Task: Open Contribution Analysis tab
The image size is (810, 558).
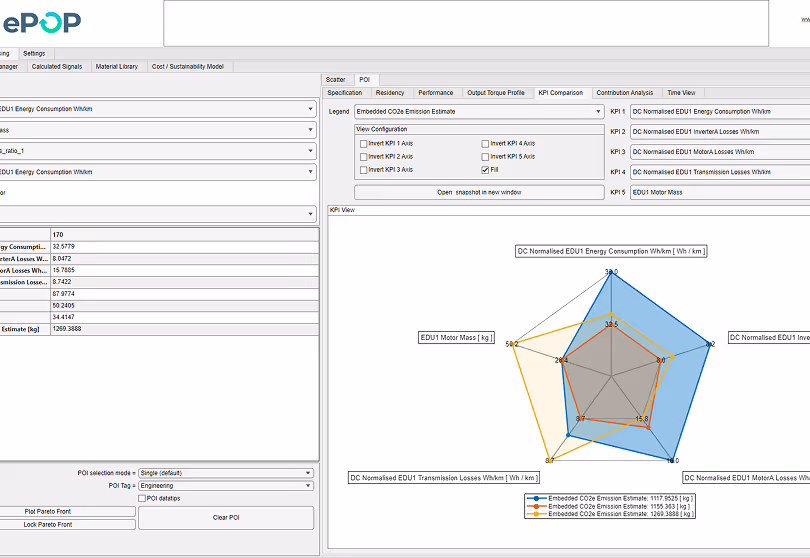Action: tap(625, 92)
